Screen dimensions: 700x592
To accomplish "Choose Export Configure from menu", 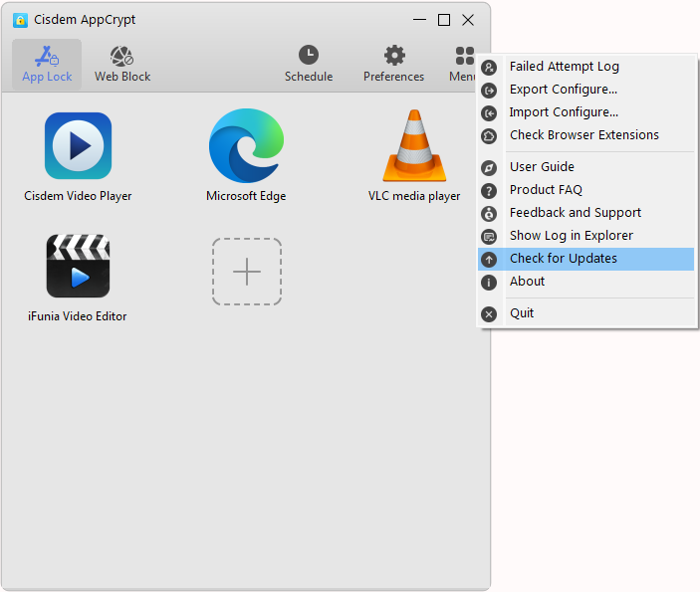I will (563, 90).
